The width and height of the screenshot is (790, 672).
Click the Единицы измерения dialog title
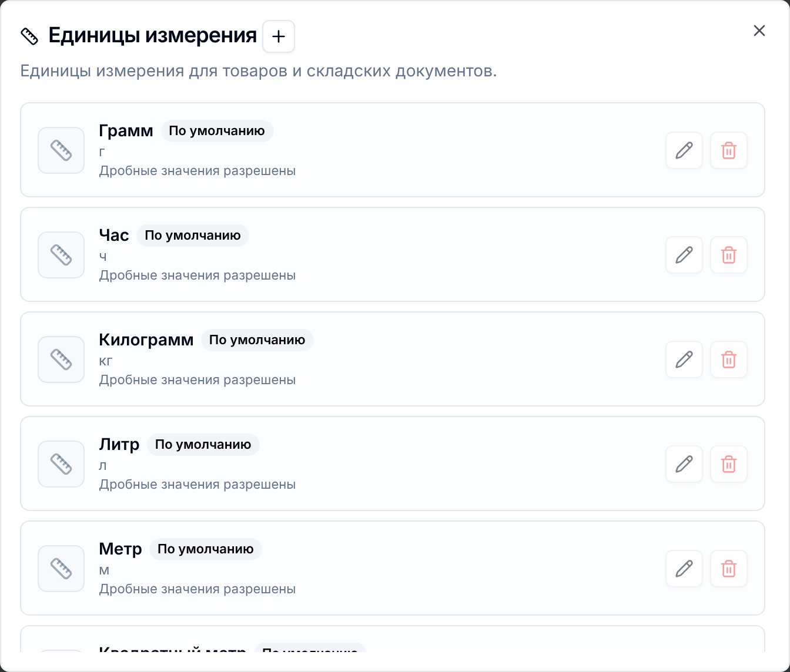(153, 36)
